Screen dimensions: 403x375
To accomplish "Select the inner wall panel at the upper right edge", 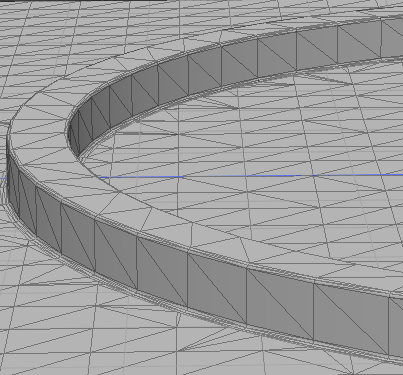I will pos(359,43).
